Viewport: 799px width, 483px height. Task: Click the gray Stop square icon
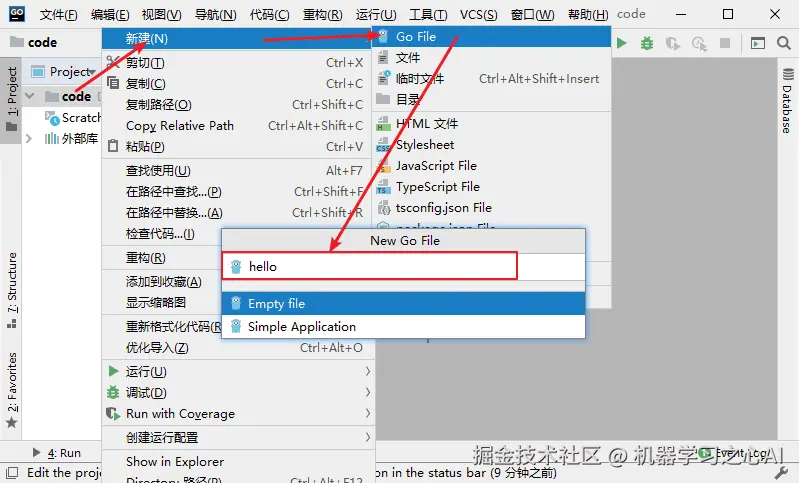(x=725, y=43)
